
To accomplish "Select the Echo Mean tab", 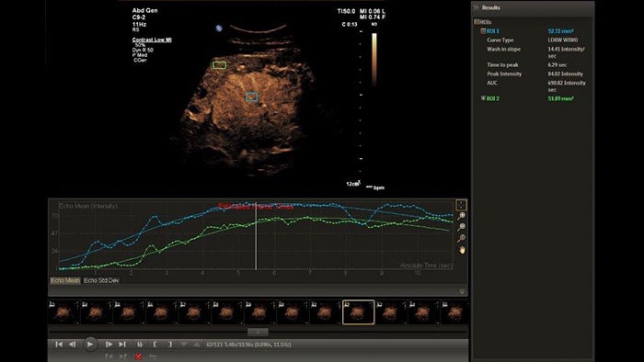I will [x=65, y=280].
